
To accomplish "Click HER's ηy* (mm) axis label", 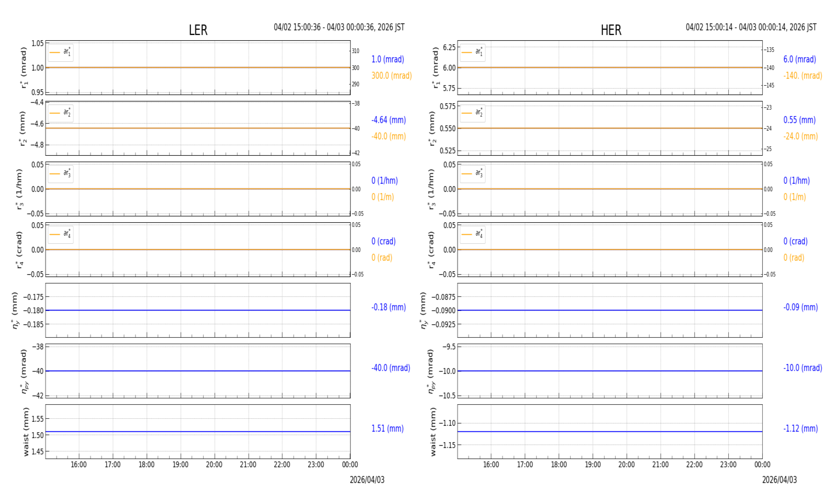I will pyautogui.click(x=423, y=310).
